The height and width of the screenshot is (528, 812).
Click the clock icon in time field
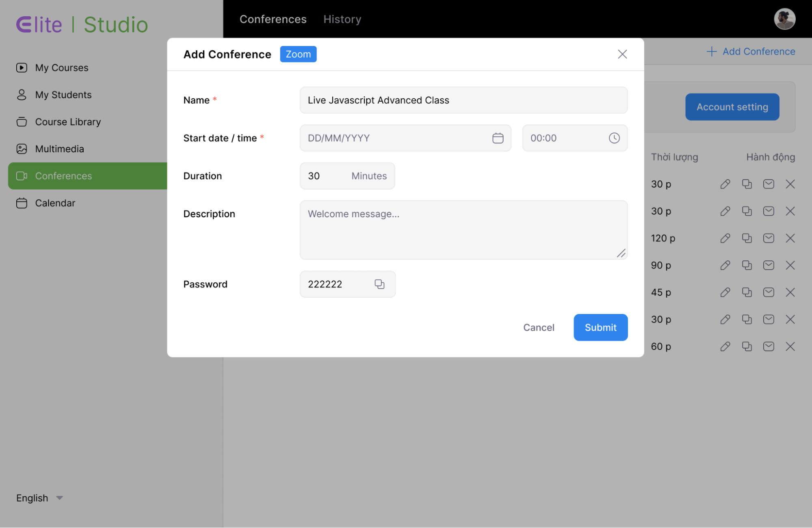614,138
